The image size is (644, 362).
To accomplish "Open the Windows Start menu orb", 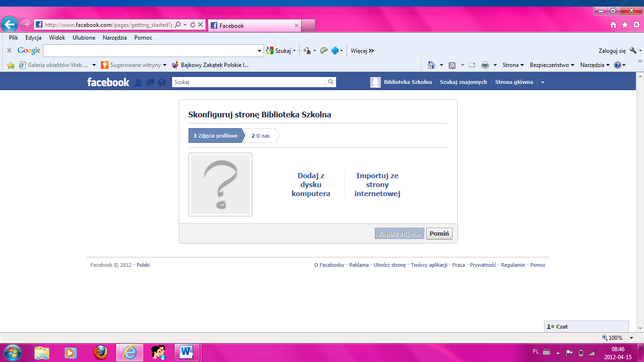I will 13,352.
